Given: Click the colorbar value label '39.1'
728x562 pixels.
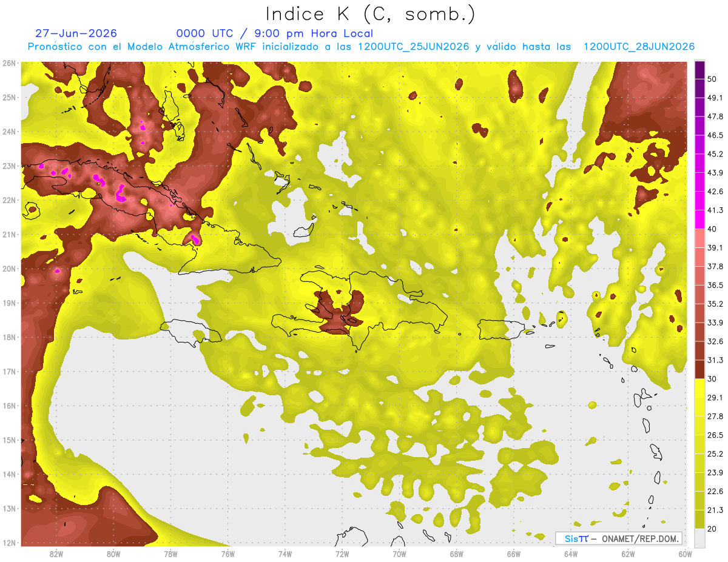Looking at the screenshot, I should (x=715, y=248).
